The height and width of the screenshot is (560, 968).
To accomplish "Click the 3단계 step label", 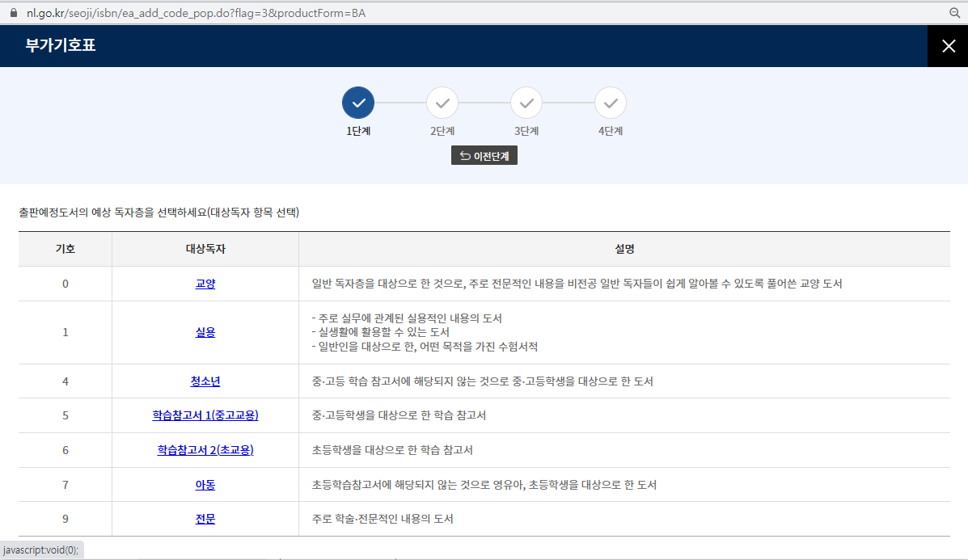I will point(526,131).
